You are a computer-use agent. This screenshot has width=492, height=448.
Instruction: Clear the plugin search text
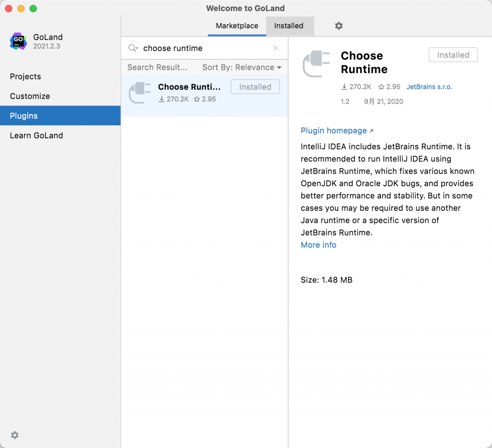coord(275,48)
